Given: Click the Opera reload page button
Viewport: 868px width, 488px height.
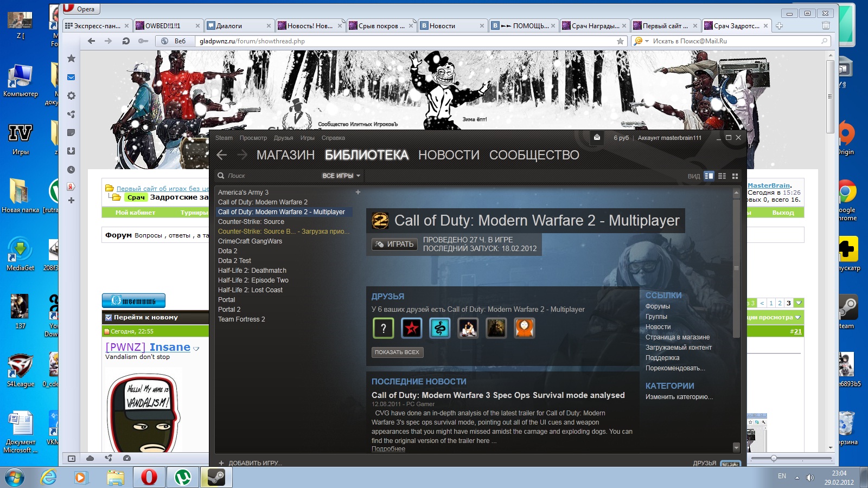Looking at the screenshot, I should pos(126,41).
